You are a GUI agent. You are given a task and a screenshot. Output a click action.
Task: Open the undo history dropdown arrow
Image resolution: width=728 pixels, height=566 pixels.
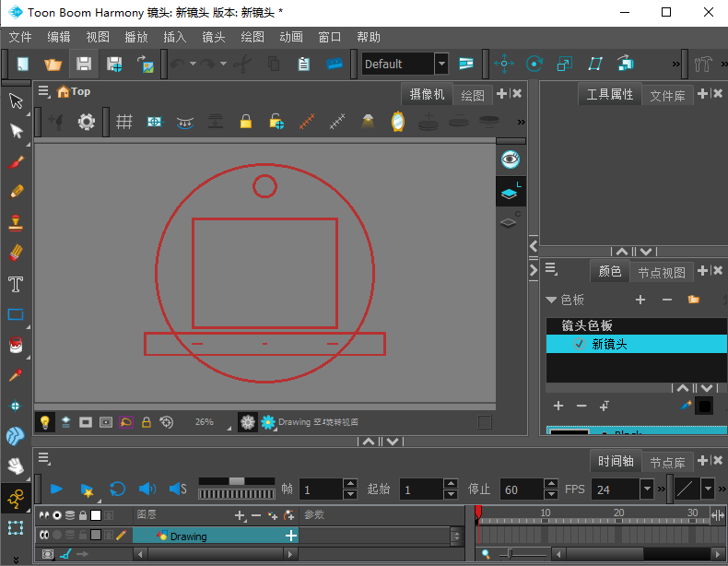(x=193, y=64)
